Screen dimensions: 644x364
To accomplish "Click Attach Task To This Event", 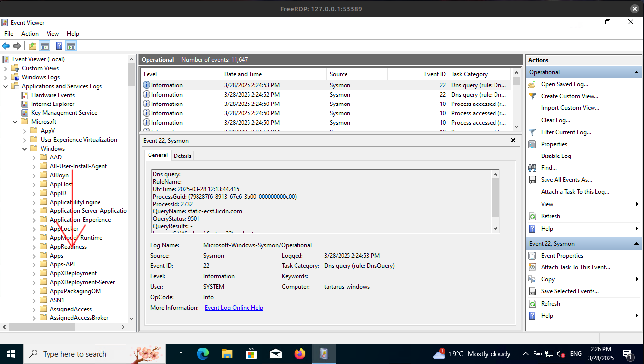I will [575, 267].
